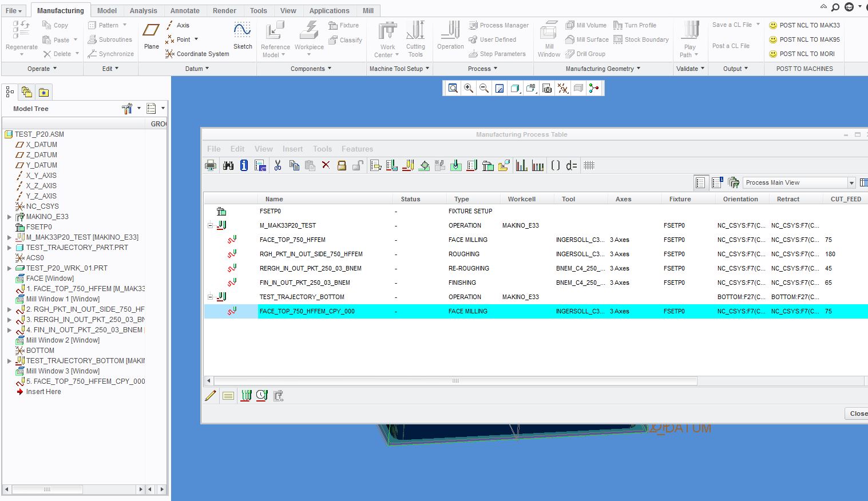This screenshot has width=868, height=501.
Task: Click POST NCL TO MAK95 button
Action: (x=804, y=39)
